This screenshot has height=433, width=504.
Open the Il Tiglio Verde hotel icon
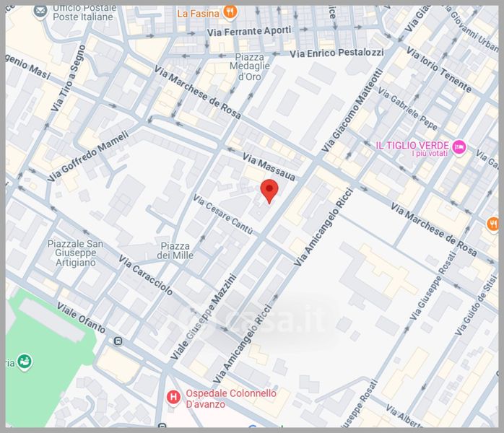point(459,148)
